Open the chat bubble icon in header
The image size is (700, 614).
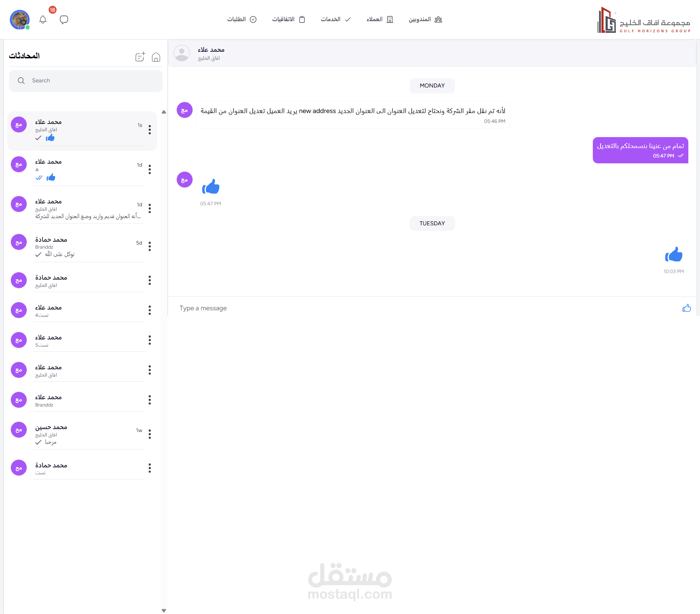(x=64, y=20)
